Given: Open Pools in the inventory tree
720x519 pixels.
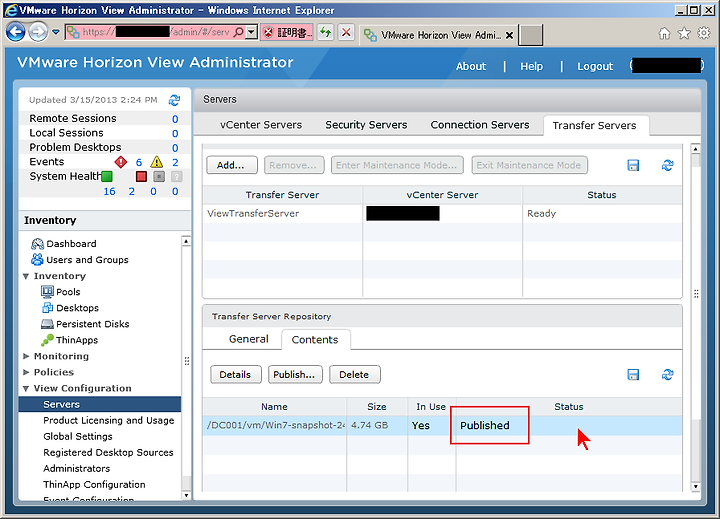Looking at the screenshot, I should point(60,292).
